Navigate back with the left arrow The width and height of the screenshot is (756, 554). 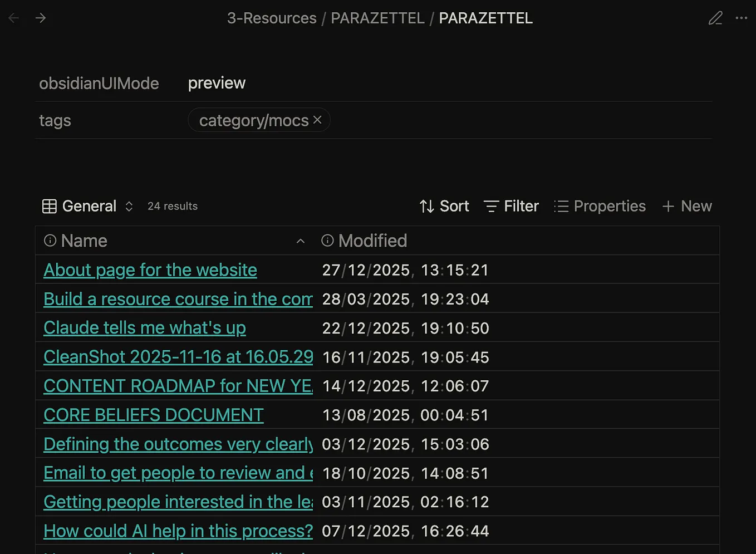coord(14,18)
